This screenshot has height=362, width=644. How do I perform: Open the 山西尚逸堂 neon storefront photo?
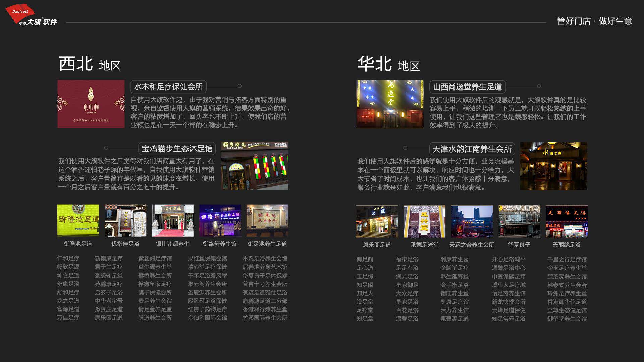390,104
